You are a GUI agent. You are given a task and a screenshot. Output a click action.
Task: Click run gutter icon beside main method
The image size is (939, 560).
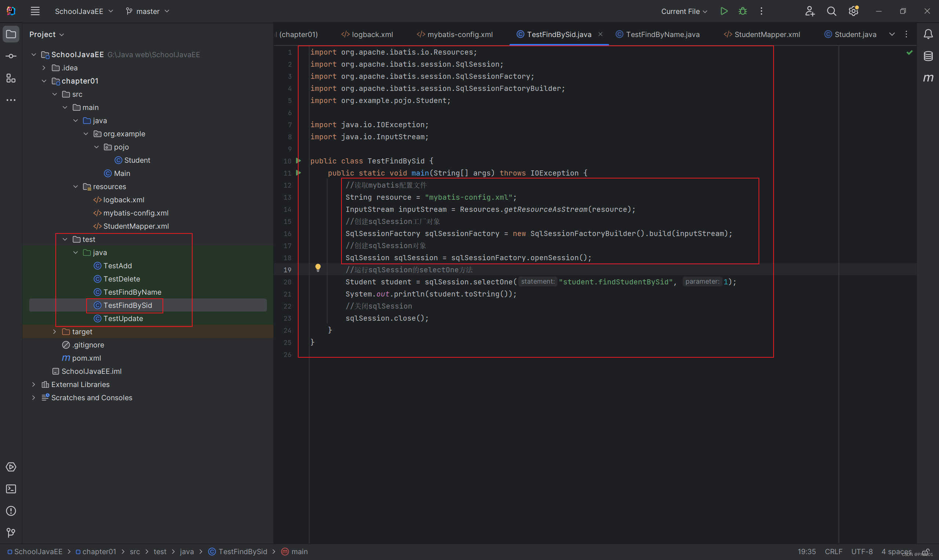pos(298,173)
